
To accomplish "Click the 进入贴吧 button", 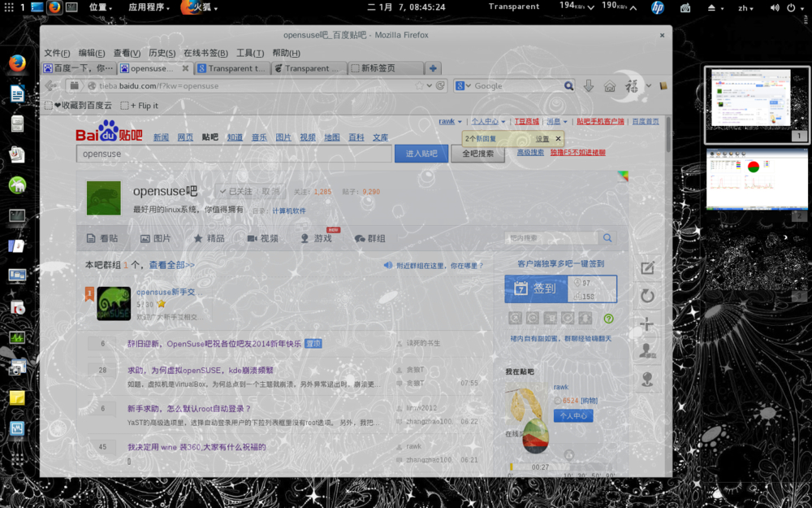I will point(421,154).
